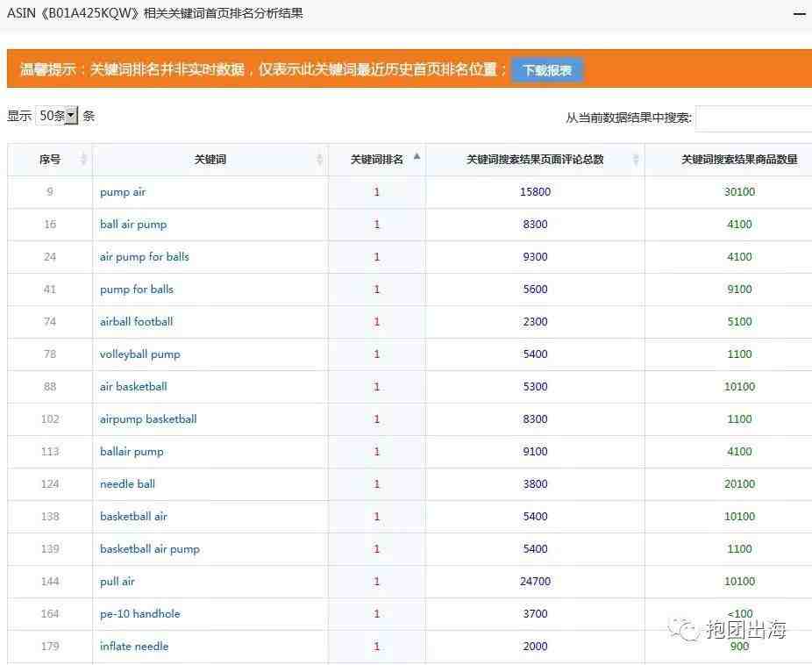
Task: Click the 下载报表 download report button
Action: pos(547,70)
